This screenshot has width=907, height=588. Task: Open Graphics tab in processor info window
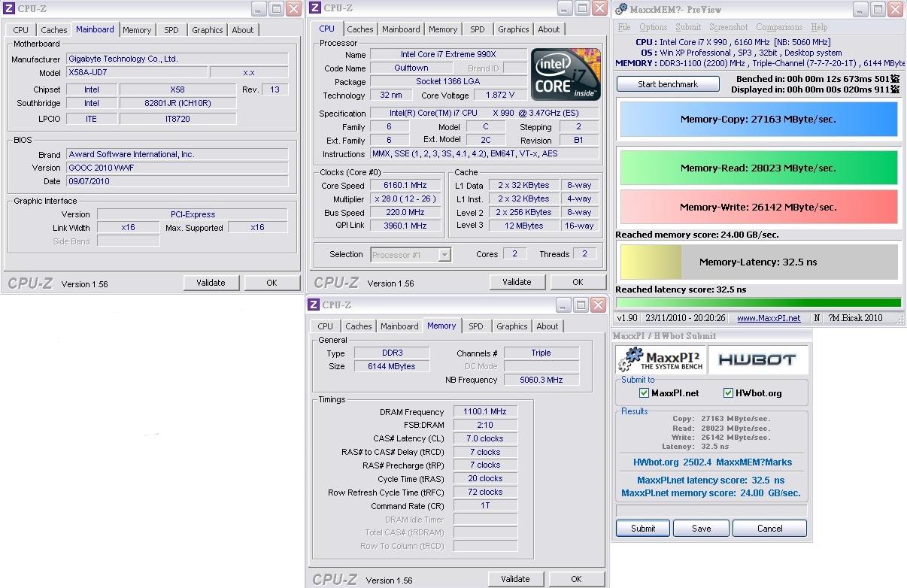point(514,29)
